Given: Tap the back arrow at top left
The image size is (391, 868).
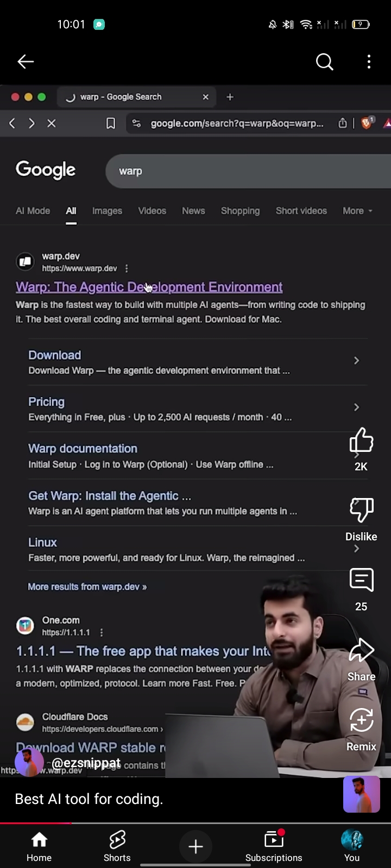Looking at the screenshot, I should (26, 62).
